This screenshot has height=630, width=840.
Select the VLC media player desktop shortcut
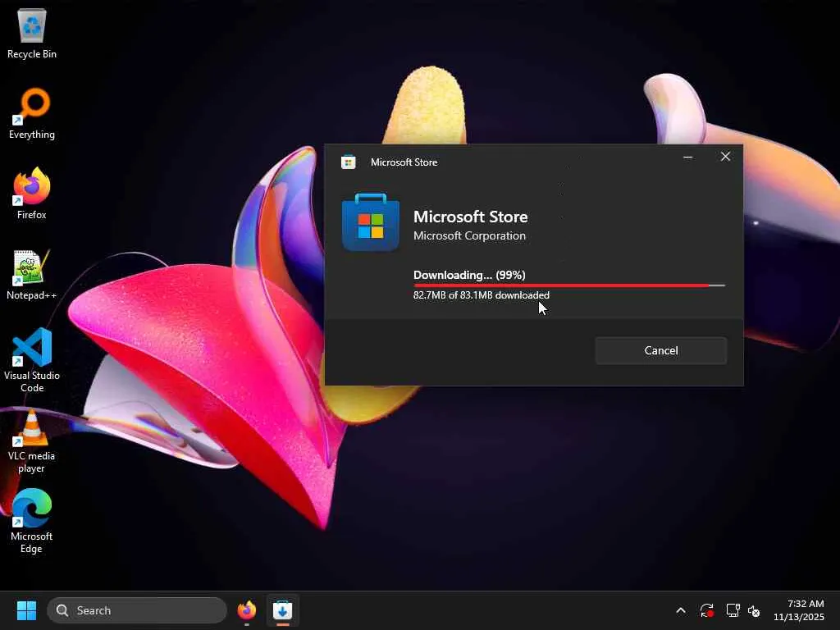(32, 441)
